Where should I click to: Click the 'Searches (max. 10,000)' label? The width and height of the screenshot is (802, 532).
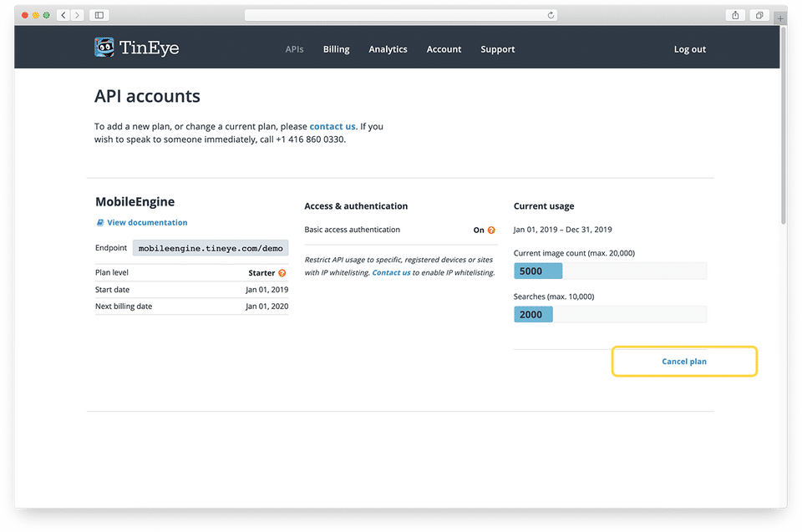(x=554, y=296)
